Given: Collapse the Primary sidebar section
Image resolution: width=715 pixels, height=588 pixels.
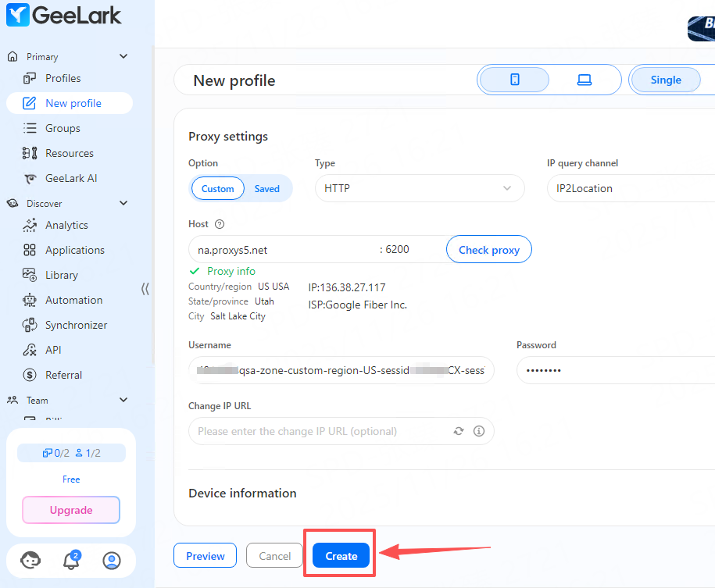Looking at the screenshot, I should click(123, 56).
